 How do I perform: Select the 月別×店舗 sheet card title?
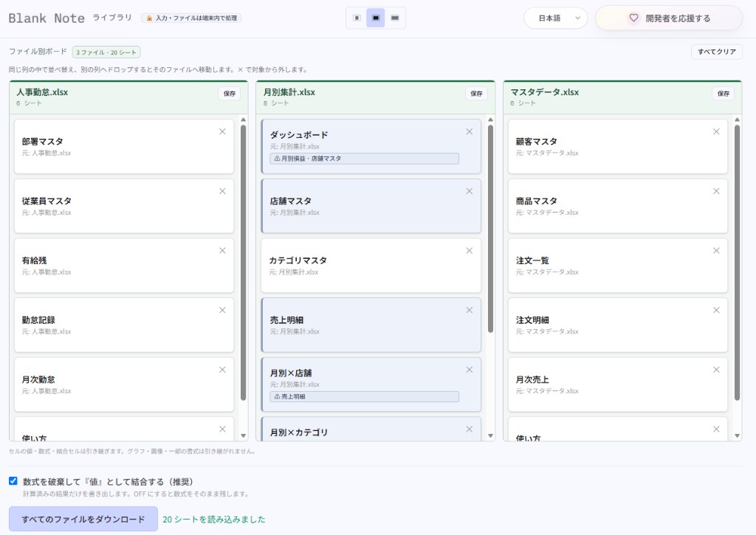[x=291, y=373]
